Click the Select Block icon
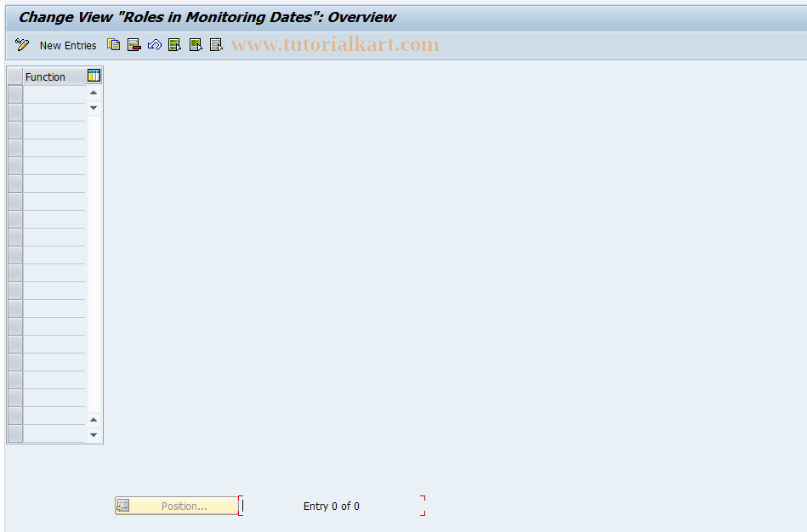Screen dimensions: 807x532 tap(196, 45)
